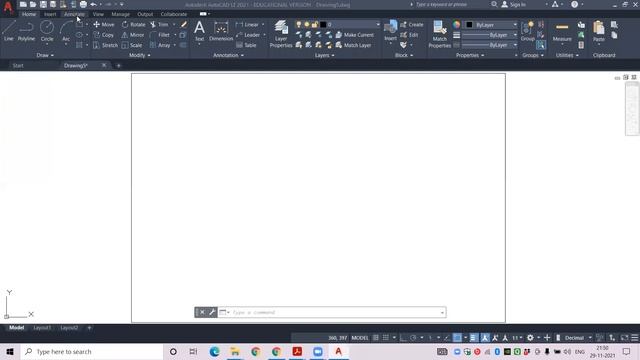The width and height of the screenshot is (640, 360).
Task: Click the Erase pencil icon
Action: click(x=184, y=24)
